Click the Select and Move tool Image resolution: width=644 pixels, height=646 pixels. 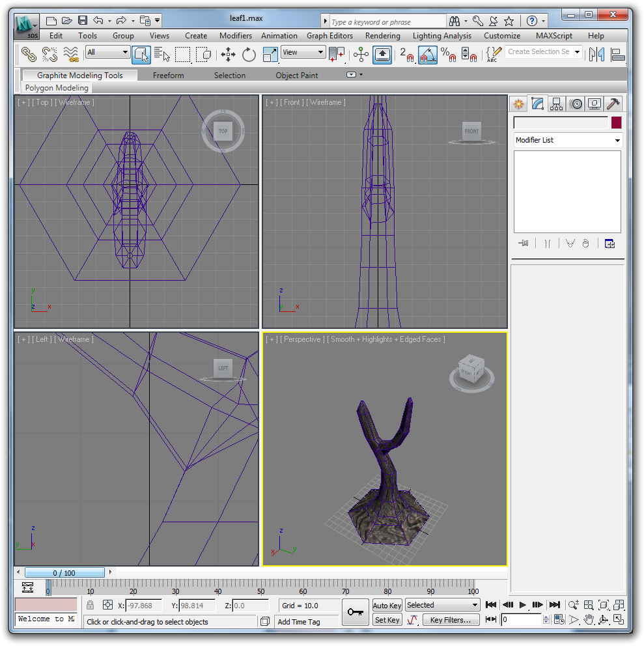click(x=228, y=55)
